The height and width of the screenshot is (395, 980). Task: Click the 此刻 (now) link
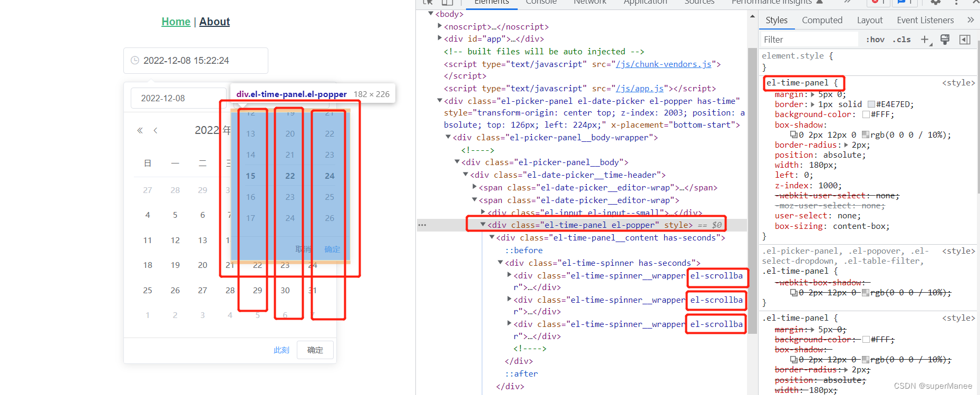pos(282,350)
